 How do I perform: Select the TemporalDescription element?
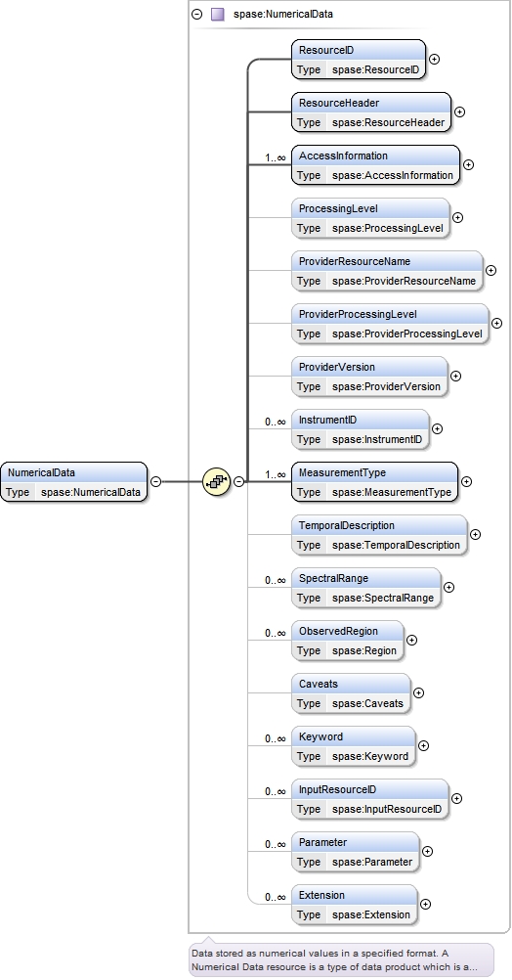coord(379,535)
